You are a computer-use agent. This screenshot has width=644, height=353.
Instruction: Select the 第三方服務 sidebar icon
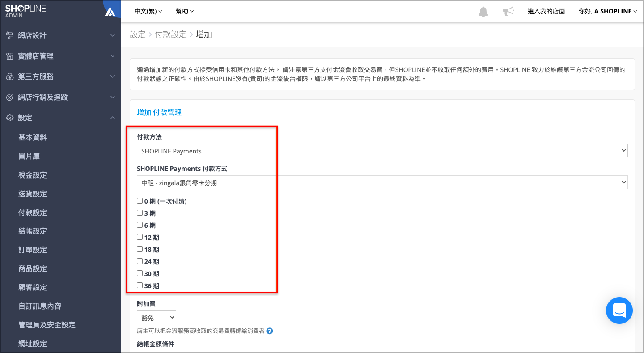(x=10, y=77)
